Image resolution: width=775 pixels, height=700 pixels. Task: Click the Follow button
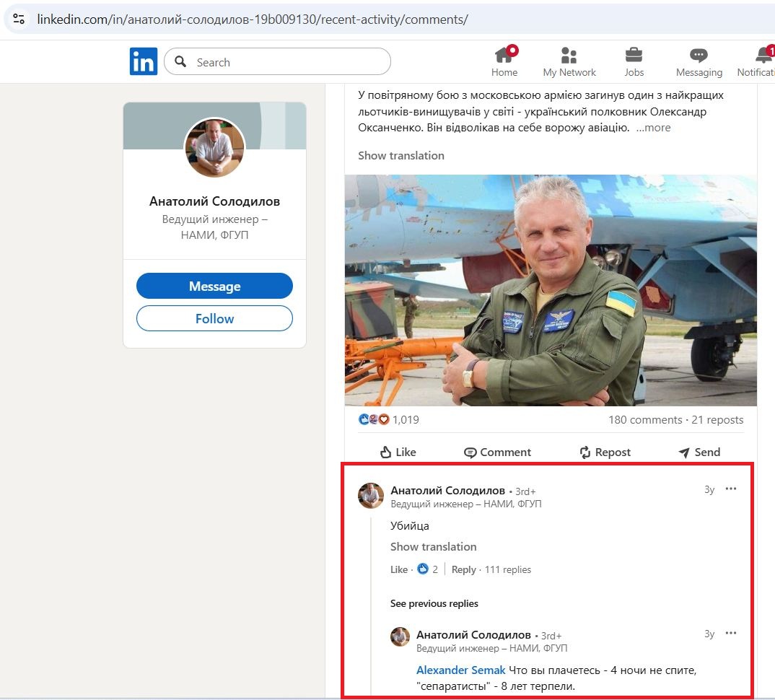click(214, 318)
